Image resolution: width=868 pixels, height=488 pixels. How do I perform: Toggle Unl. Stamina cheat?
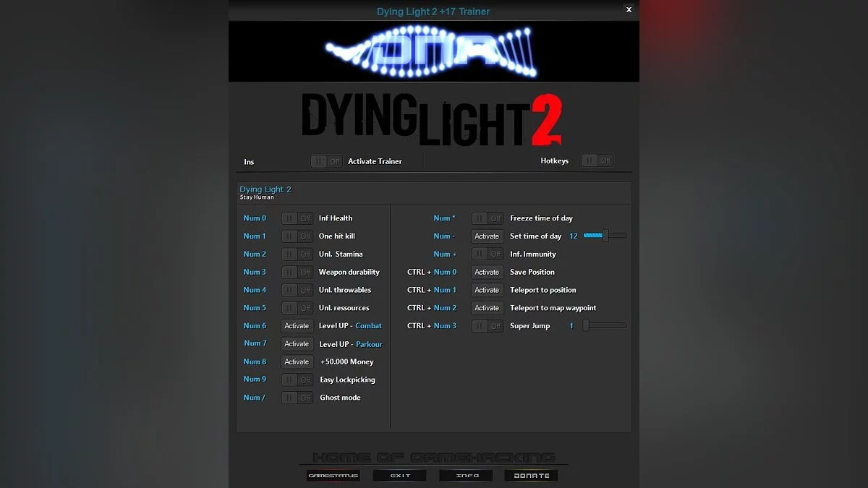click(297, 254)
